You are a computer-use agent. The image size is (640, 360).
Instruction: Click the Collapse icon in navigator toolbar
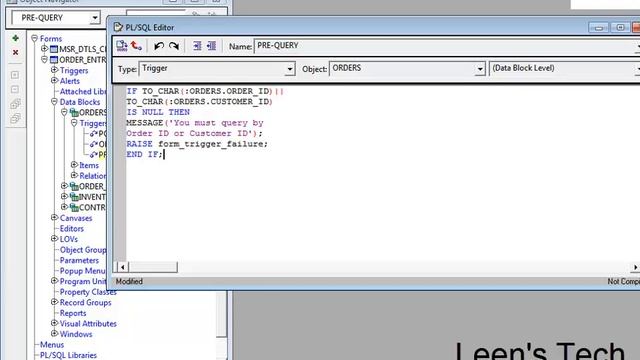15,89
